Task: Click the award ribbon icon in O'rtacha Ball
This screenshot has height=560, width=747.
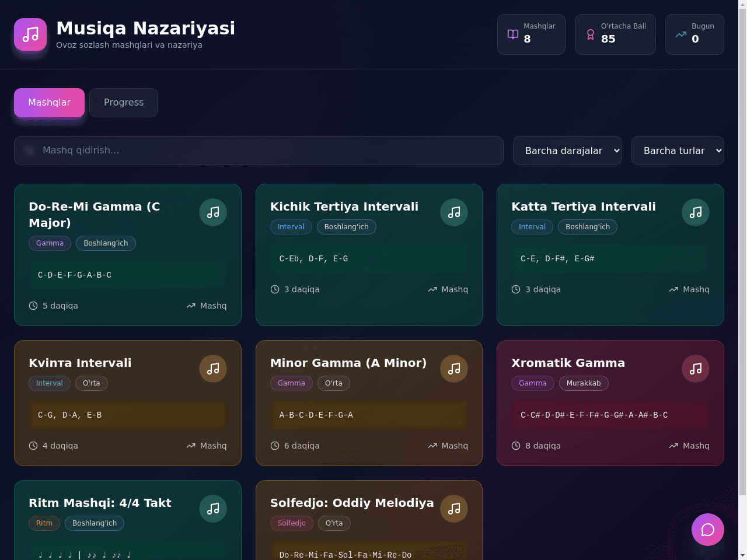Action: pyautogui.click(x=591, y=34)
